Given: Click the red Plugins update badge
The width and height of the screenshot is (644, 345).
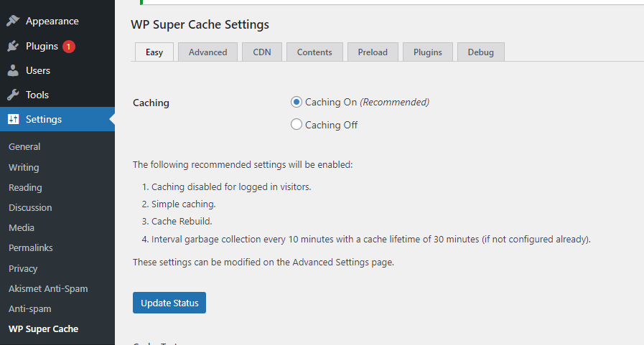Looking at the screenshot, I should pos(69,47).
